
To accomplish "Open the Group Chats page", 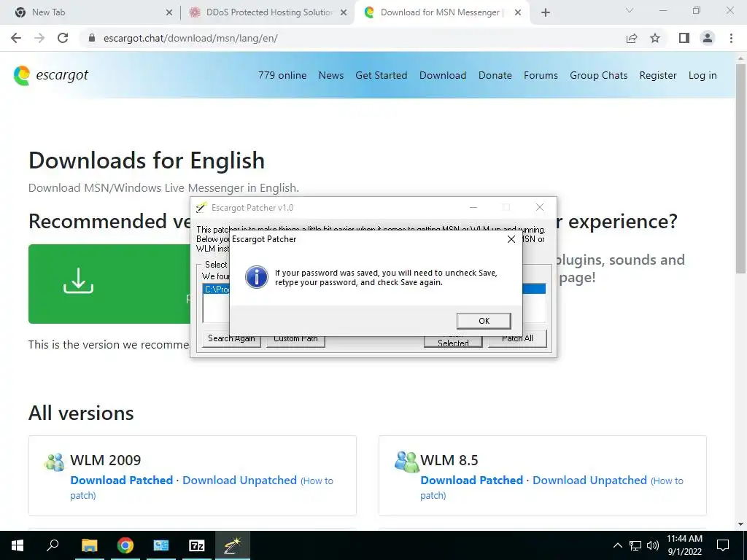I will pos(598,75).
